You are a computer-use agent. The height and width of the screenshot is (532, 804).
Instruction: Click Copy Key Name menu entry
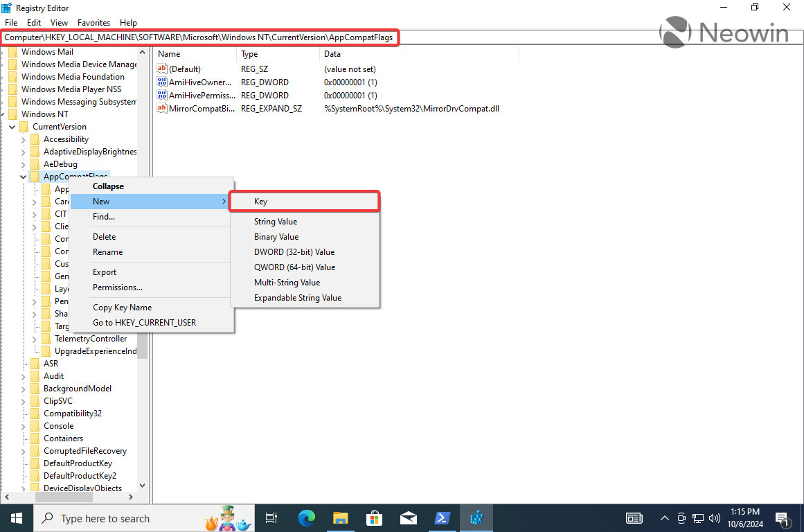coord(152,308)
